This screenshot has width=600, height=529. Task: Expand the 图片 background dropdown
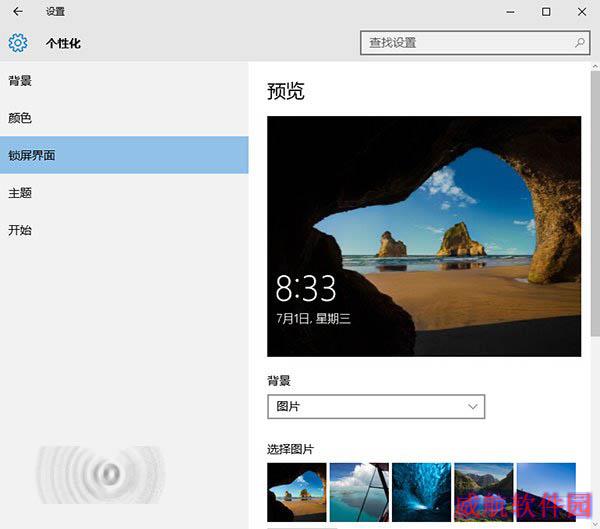[x=376, y=407]
